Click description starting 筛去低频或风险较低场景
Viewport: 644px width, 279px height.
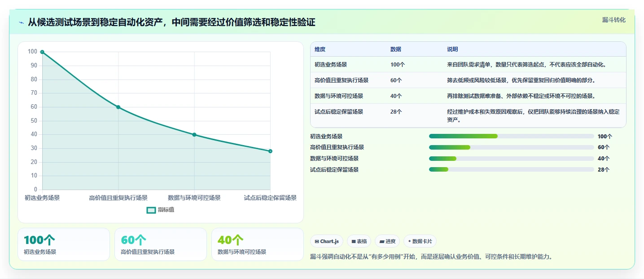click(x=521, y=80)
